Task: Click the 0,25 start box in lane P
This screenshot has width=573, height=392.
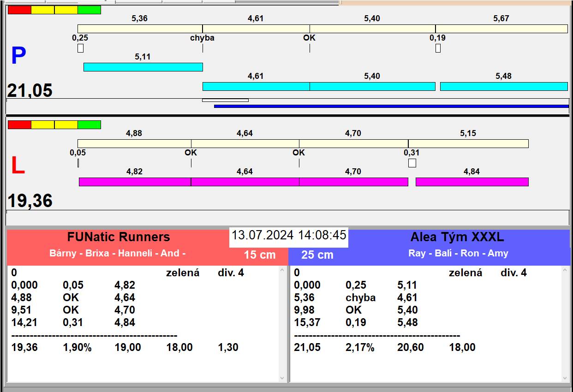Action: pyautogui.click(x=80, y=48)
